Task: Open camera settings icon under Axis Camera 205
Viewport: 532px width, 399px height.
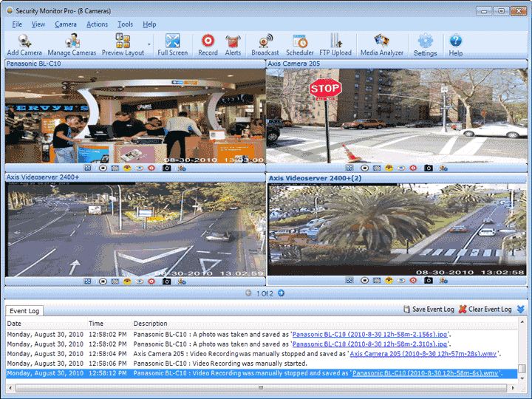Action: pos(443,168)
